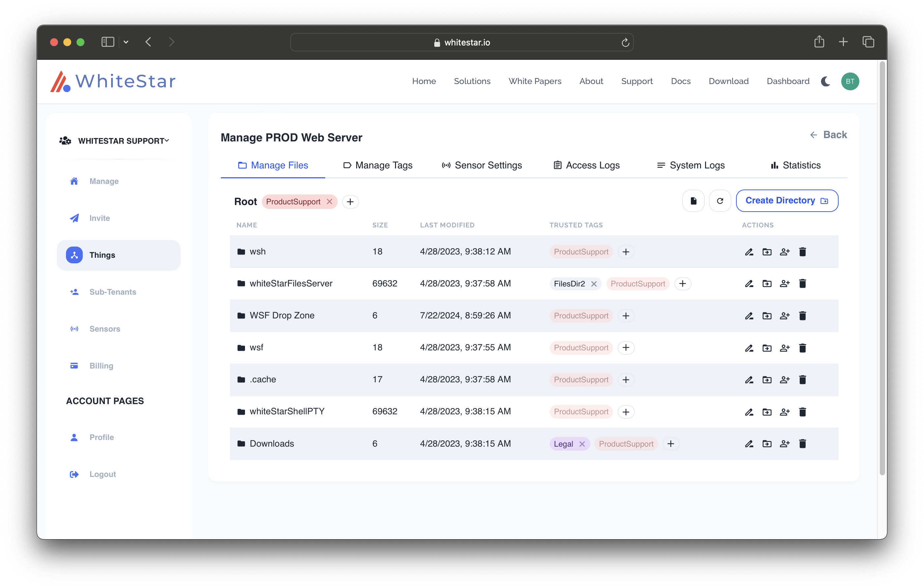
Task: Click the share/user icon for Downloads
Action: [783, 443]
